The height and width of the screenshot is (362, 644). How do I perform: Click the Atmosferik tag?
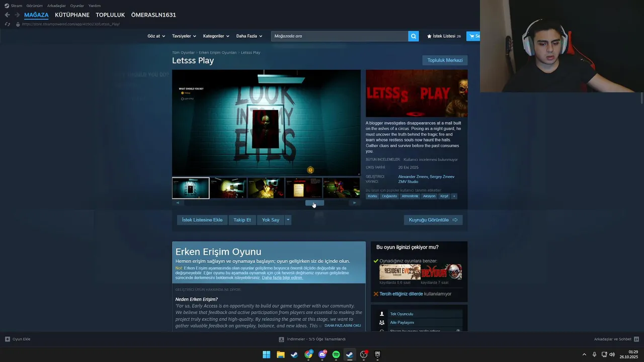point(410,196)
